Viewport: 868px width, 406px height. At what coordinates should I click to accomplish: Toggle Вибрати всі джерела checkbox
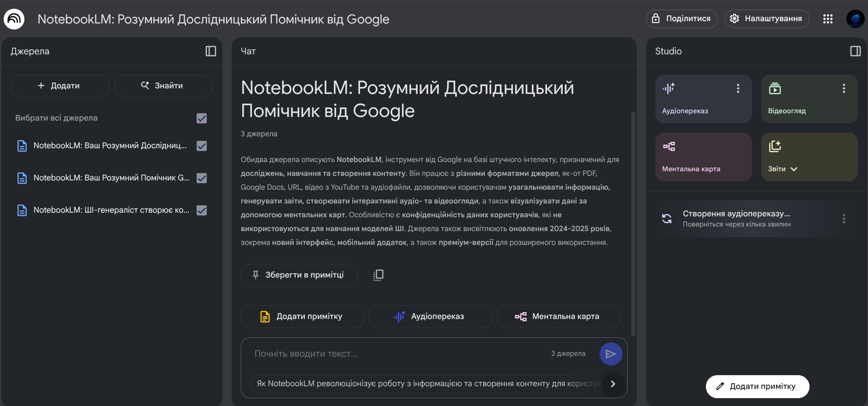[202, 118]
